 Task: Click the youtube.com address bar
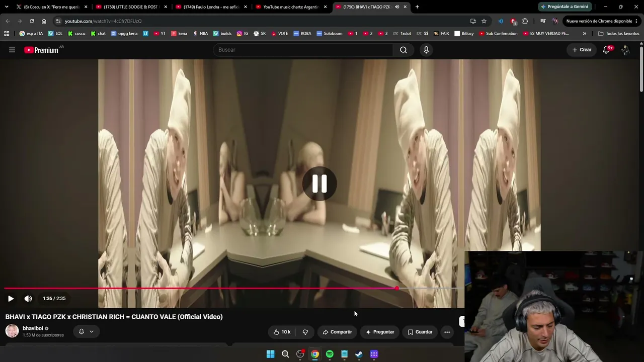click(262, 21)
